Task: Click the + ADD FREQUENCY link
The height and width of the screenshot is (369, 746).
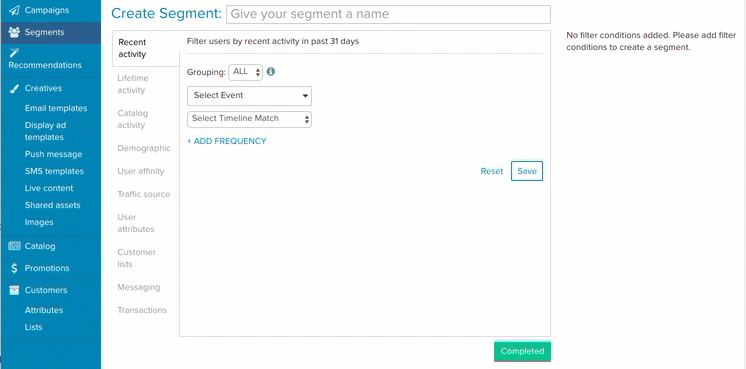Action: pos(226,141)
